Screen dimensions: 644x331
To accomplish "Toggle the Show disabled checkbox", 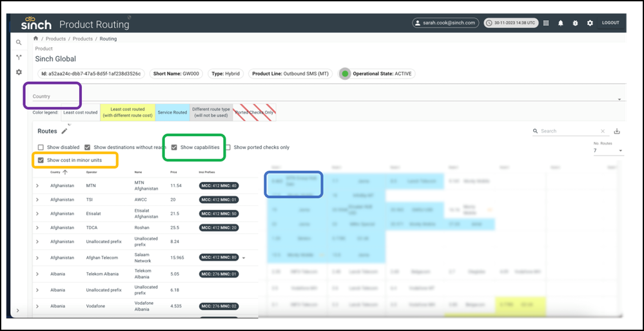I will point(41,147).
